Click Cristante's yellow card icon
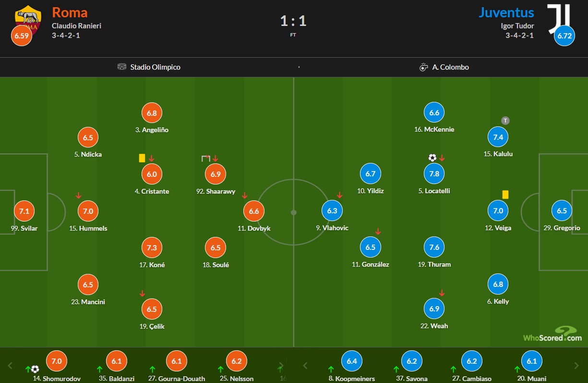This screenshot has height=383, width=588. point(142,158)
